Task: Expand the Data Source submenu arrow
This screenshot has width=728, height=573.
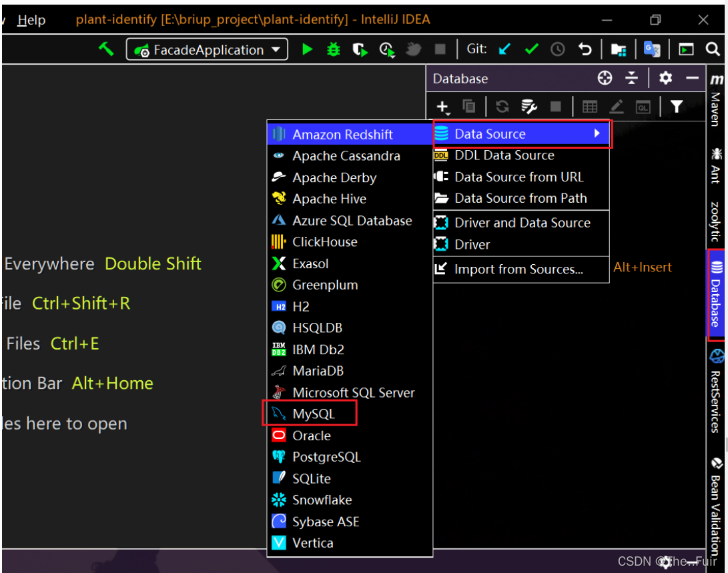Action: pyautogui.click(x=597, y=133)
